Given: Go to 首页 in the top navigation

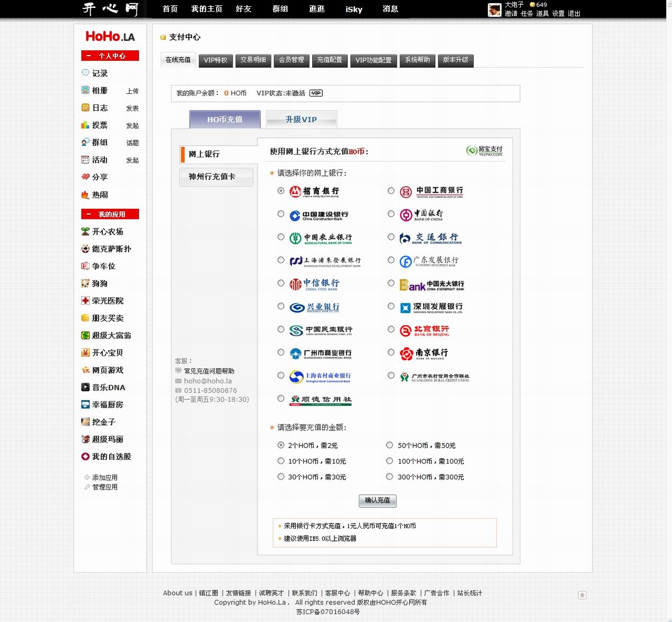Looking at the screenshot, I should 170,9.
